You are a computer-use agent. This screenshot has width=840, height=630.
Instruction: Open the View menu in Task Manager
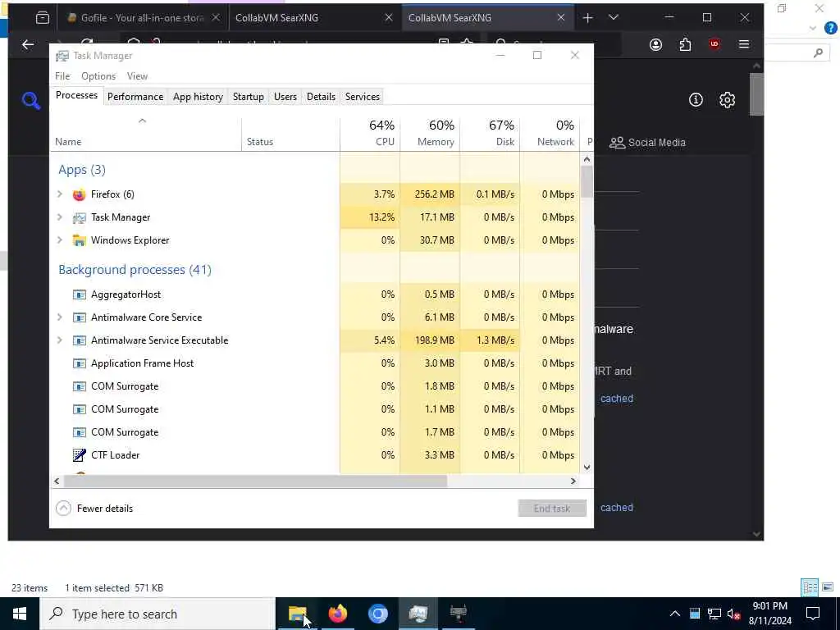pos(137,76)
